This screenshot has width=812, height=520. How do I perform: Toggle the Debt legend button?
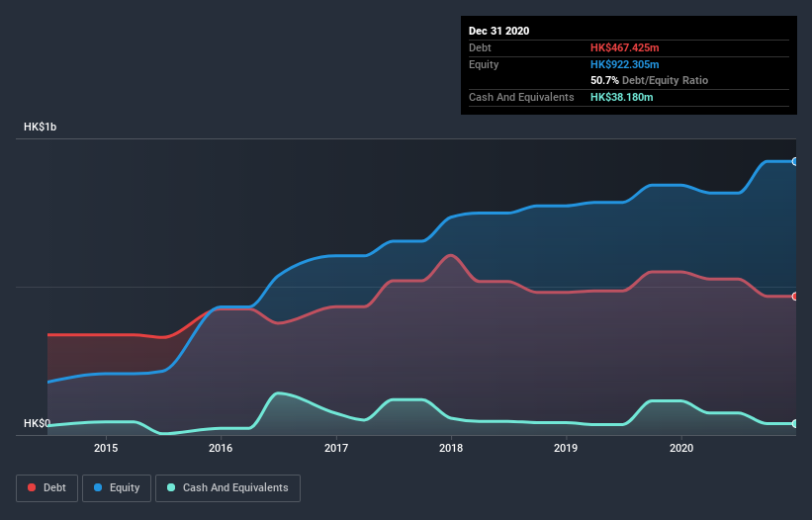click(47, 488)
